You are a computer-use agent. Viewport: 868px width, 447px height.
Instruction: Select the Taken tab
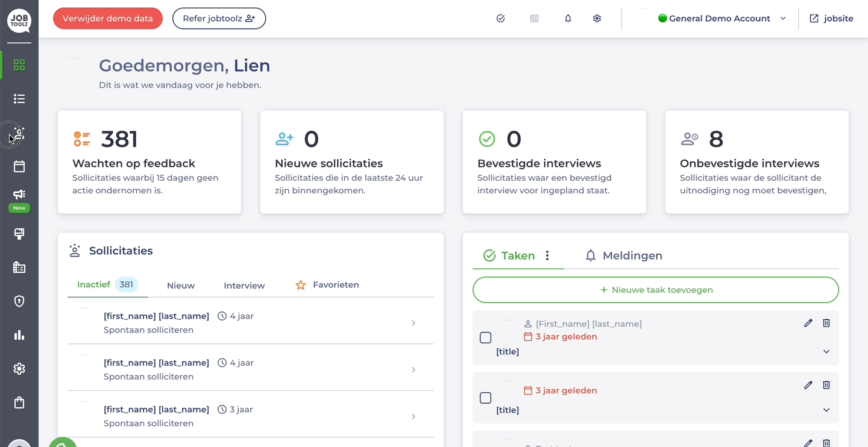(518, 255)
